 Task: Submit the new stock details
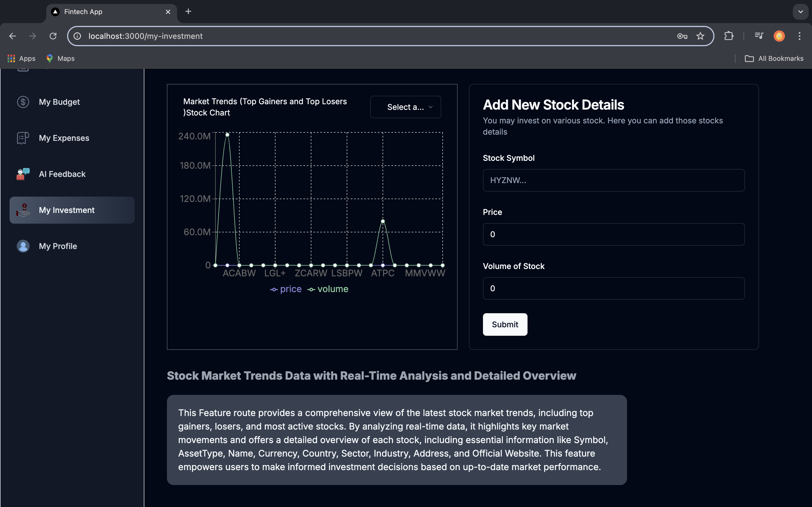click(x=505, y=324)
